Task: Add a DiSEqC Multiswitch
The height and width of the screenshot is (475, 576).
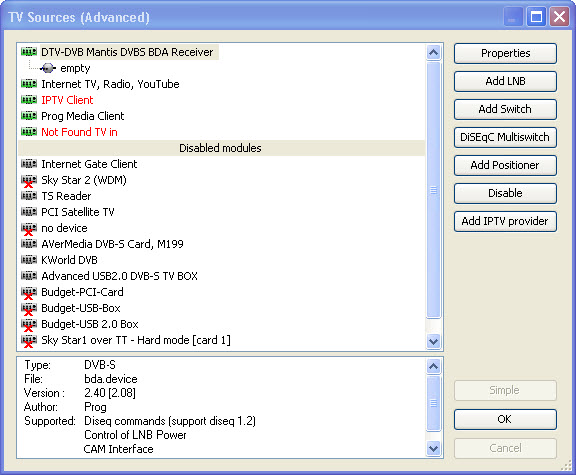Action: (x=505, y=137)
